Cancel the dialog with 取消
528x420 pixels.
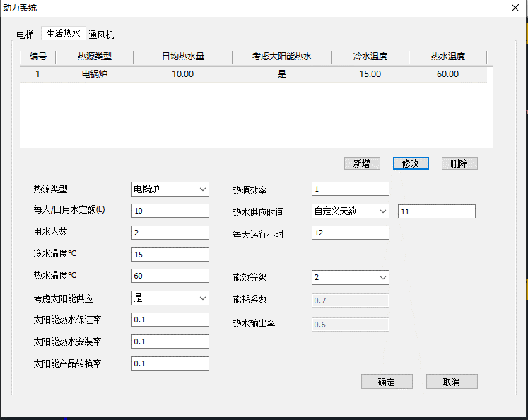tap(452, 382)
